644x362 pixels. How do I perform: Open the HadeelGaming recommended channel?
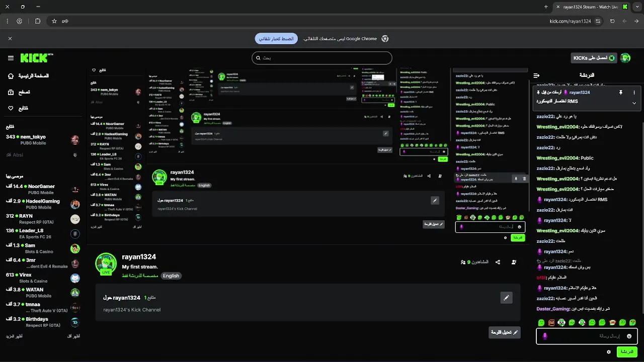pos(43,204)
